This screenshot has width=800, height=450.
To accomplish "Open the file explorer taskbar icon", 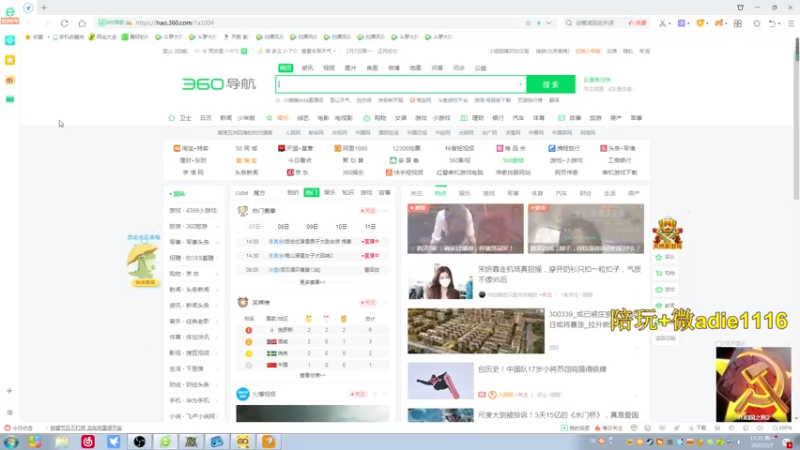I will (x=62, y=441).
